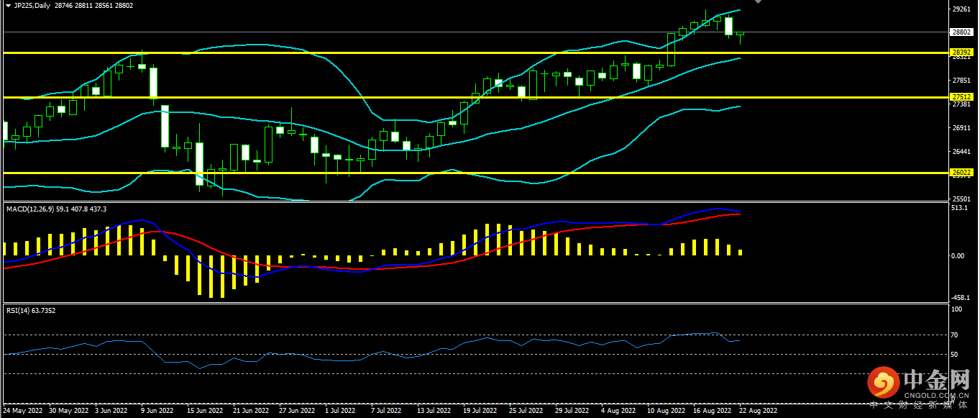
Task: Click the RSI 50 level axis label
Action: coord(956,355)
